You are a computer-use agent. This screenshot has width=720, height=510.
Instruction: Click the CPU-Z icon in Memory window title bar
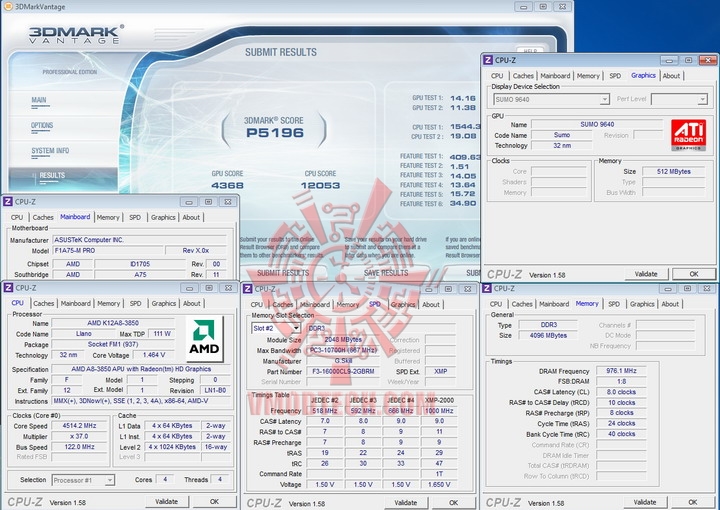(x=487, y=288)
